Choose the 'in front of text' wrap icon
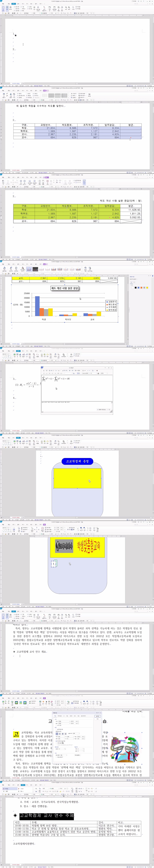Screen dimensions: 154x868 [x=65, y=734]
